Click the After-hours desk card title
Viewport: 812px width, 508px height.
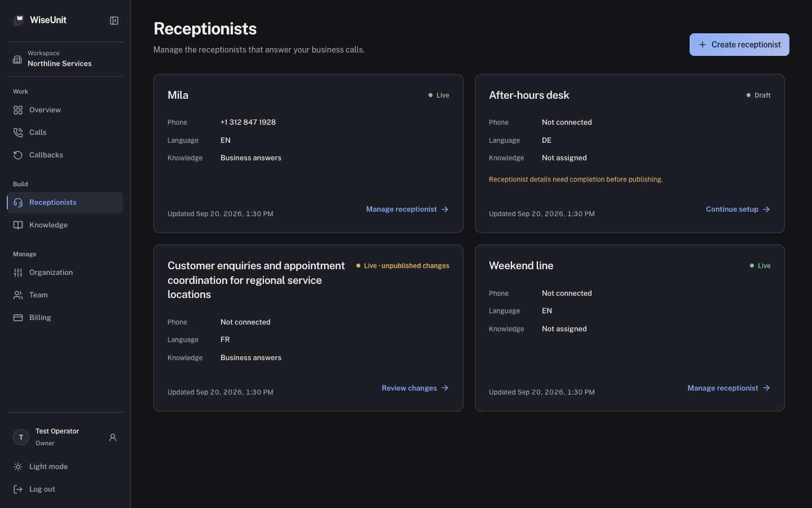[529, 95]
